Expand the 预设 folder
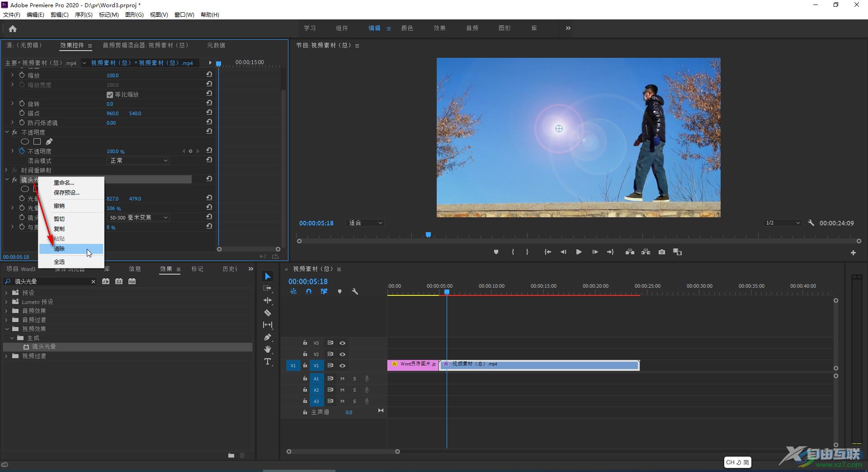 (6, 293)
